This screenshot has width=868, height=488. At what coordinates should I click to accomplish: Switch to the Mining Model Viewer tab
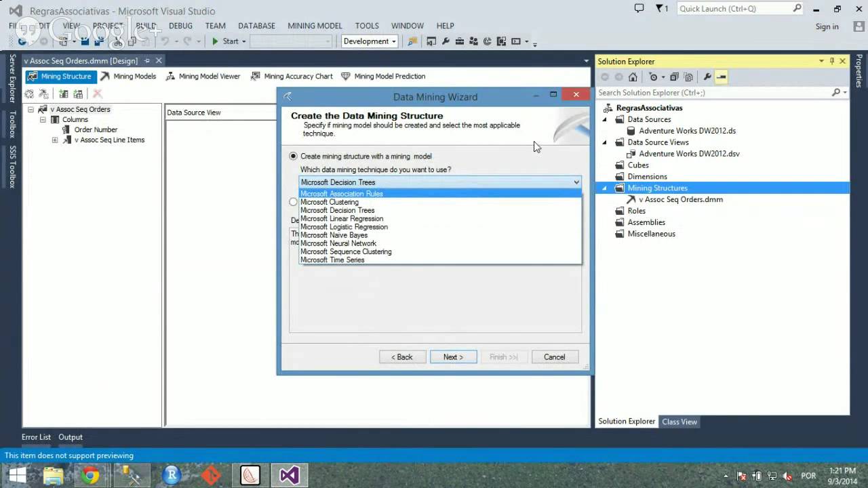[x=203, y=77]
